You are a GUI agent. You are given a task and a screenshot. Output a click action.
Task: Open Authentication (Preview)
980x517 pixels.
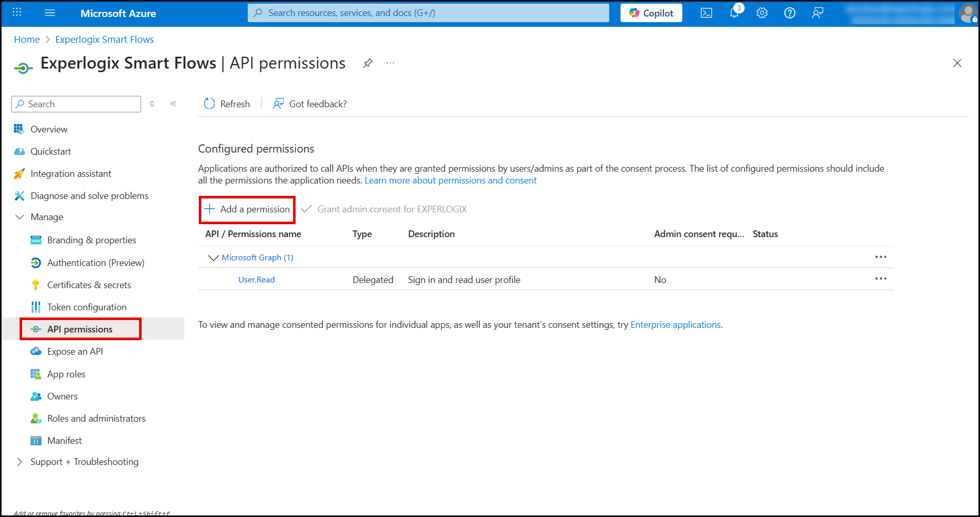point(96,262)
